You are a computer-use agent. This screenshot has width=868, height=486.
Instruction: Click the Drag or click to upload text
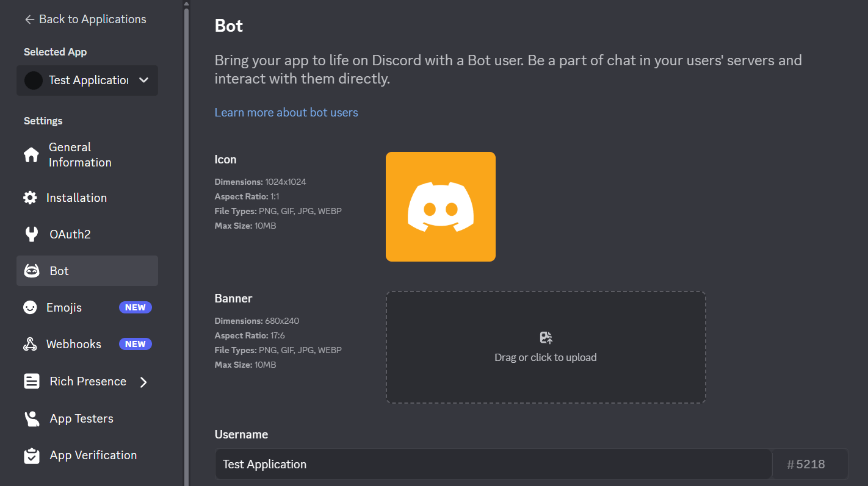point(546,358)
